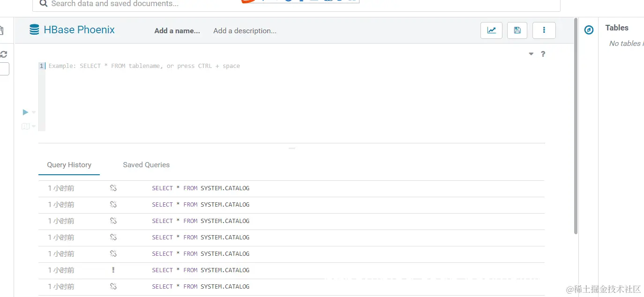Viewport: 644px width, 297px height.
Task: Switch to the Query History tab
Action: pos(69,165)
